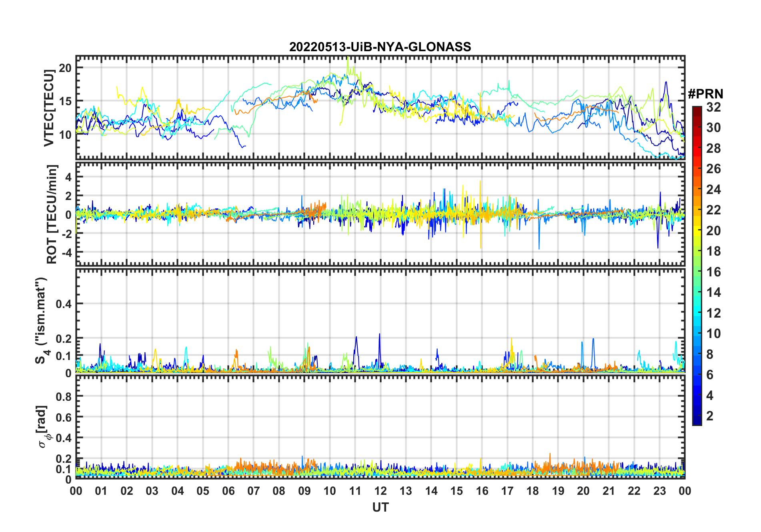Image resolution: width=761 pixels, height=532 pixels.
Task: Click UT axis tick label 12
Action: (380, 491)
